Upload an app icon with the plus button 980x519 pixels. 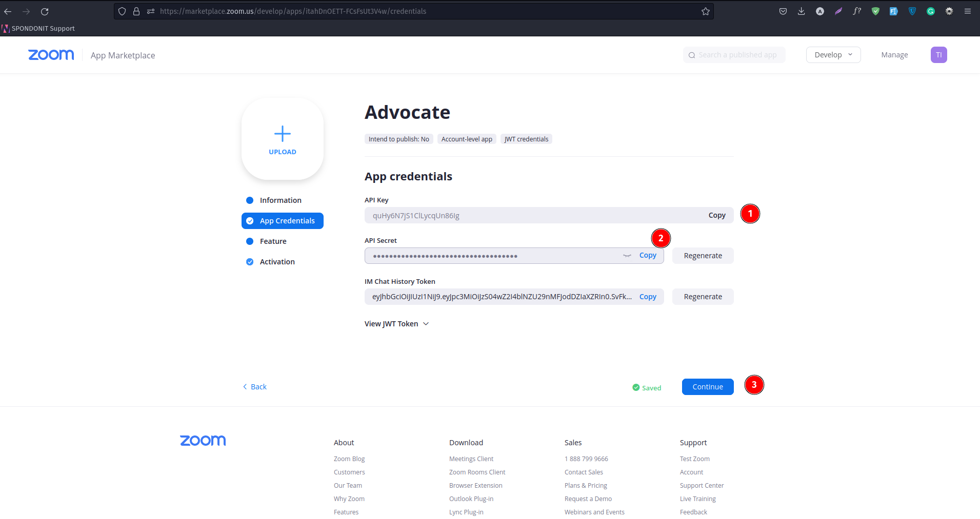tap(283, 139)
